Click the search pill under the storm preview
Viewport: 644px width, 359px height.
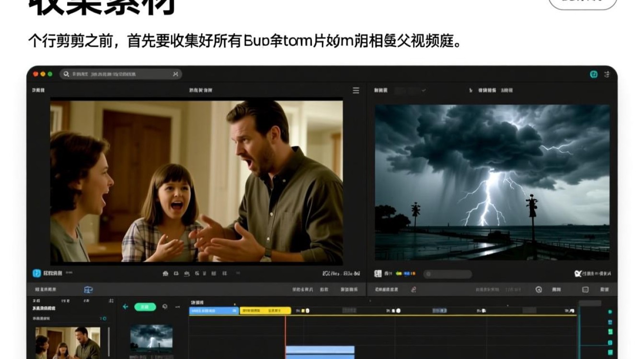[x=448, y=274]
